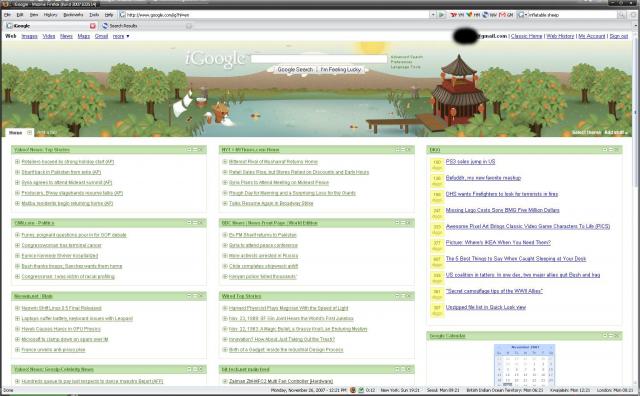Open the Digg gadget menu arrow
Viewport: 640px width, 396px height.
[x=605, y=150]
